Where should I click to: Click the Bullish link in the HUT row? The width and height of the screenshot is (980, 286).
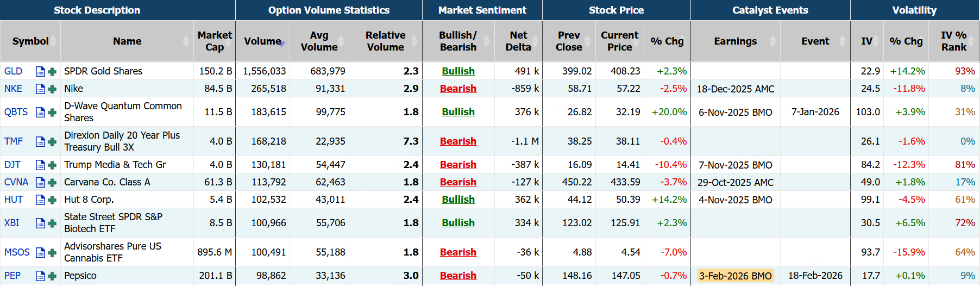pyautogui.click(x=458, y=200)
